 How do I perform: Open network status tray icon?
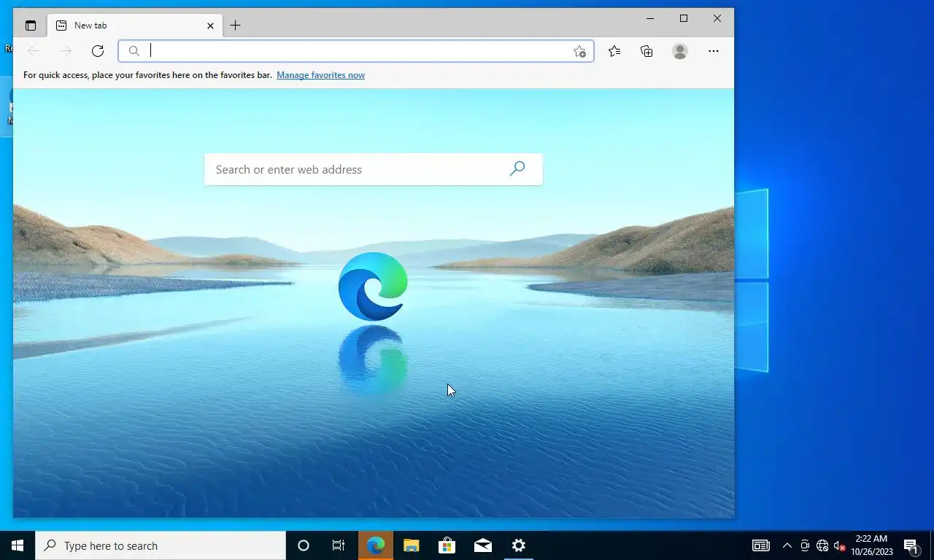[x=822, y=545]
